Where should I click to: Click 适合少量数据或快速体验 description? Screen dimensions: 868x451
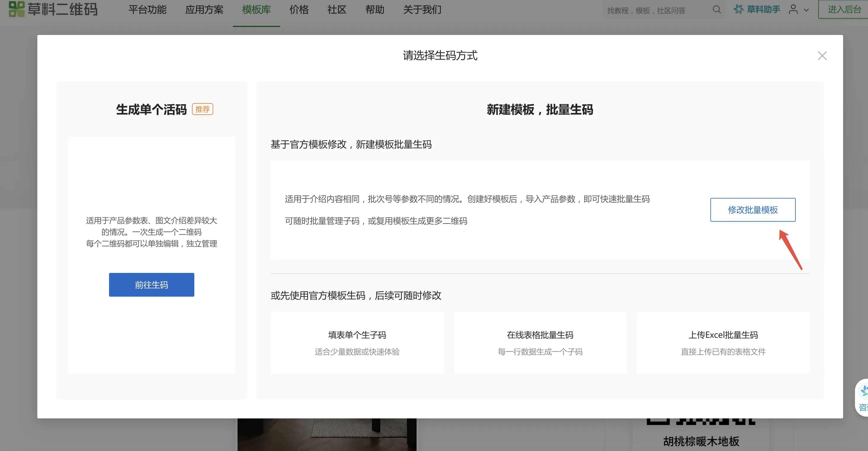[357, 351]
